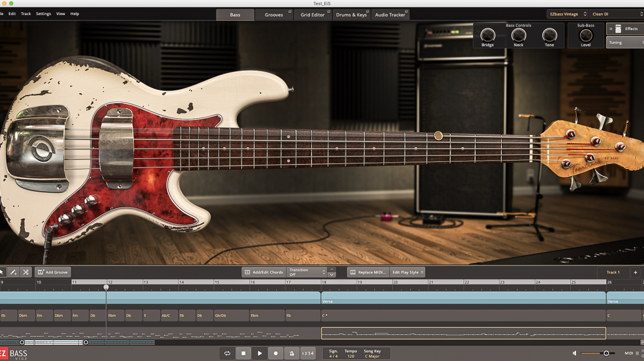644x361 pixels.
Task: Open the View menu
Action: tap(61, 13)
